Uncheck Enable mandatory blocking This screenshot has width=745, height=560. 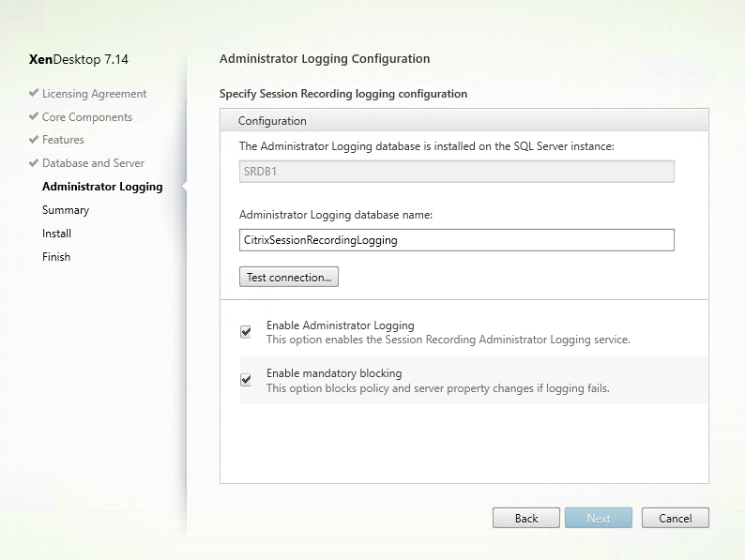point(246,380)
